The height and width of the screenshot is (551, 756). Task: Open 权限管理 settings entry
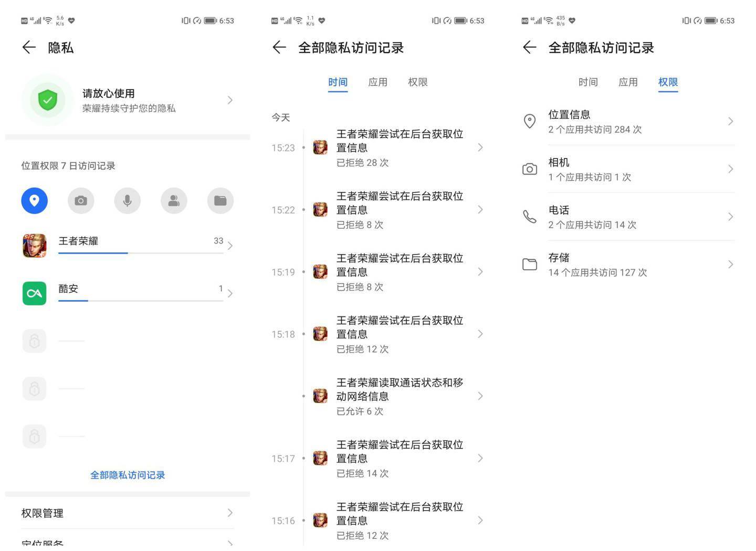click(x=126, y=513)
